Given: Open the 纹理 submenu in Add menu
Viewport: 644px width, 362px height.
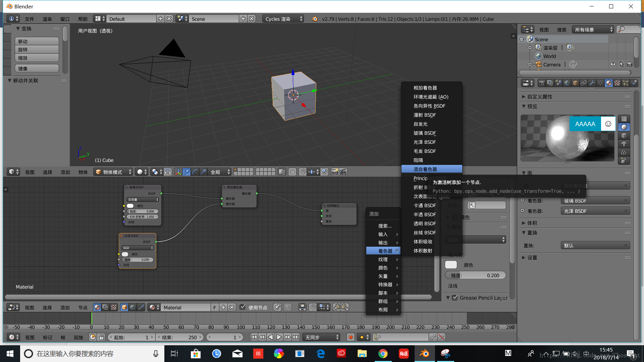Looking at the screenshot, I should coord(383,259).
